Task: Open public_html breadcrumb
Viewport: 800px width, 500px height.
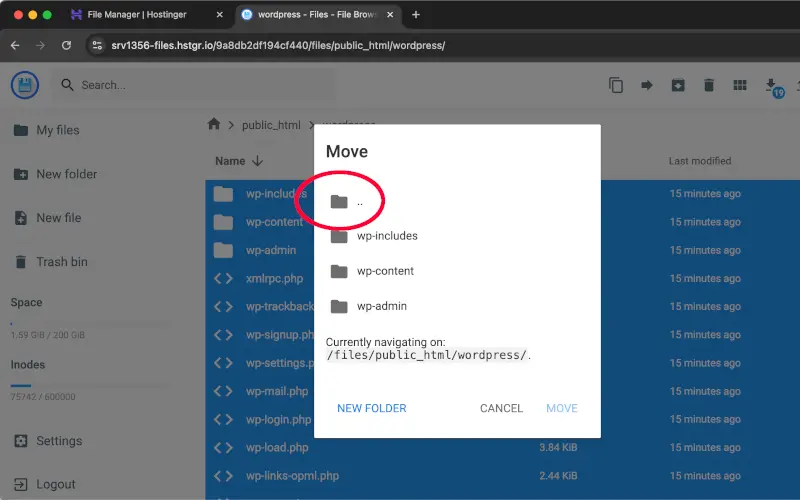Action: [x=271, y=125]
